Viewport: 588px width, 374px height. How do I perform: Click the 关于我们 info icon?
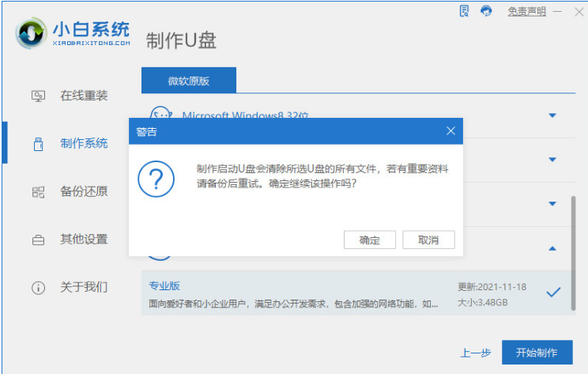[x=38, y=288]
